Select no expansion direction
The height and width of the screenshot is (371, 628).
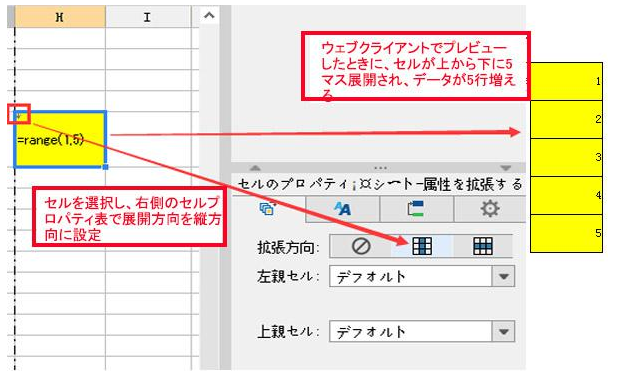[x=360, y=246]
